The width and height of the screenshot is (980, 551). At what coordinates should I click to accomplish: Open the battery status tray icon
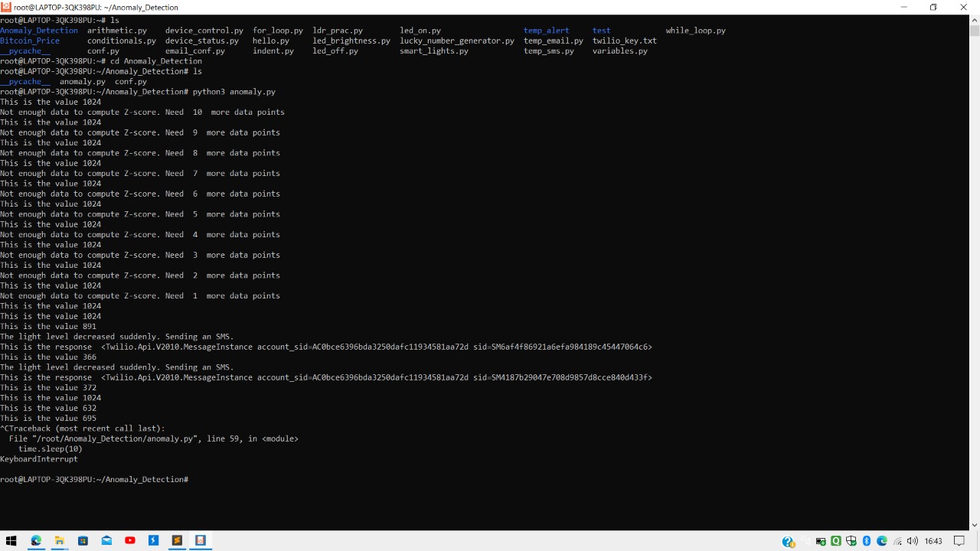pos(821,541)
